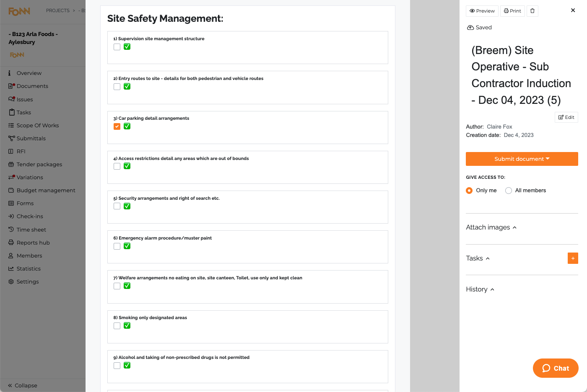587x392 pixels.
Task: Tick the Welfare arrangements checkbox
Action: (117, 286)
